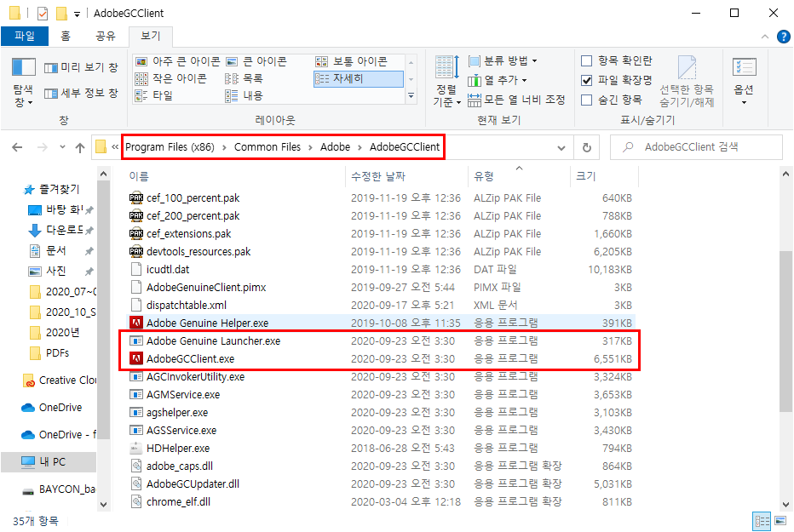Select the cef_100_percent.pak file icon
Screen dimensions: 794x532
tap(135, 197)
